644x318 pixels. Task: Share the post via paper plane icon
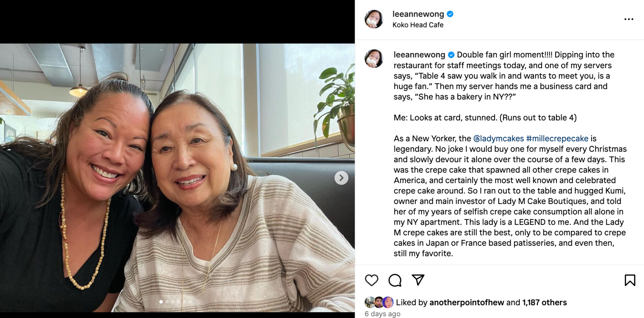pos(418,280)
